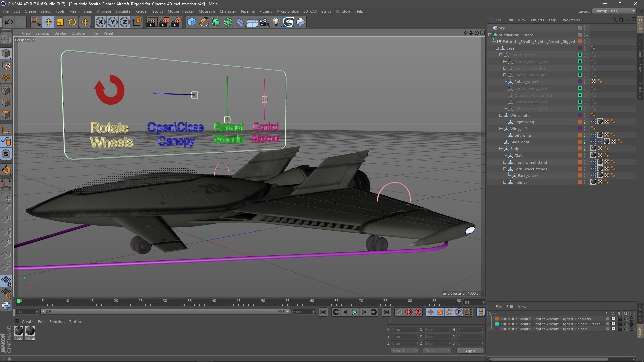Open material manager Texture menu
644x362 pixels.
75,322
